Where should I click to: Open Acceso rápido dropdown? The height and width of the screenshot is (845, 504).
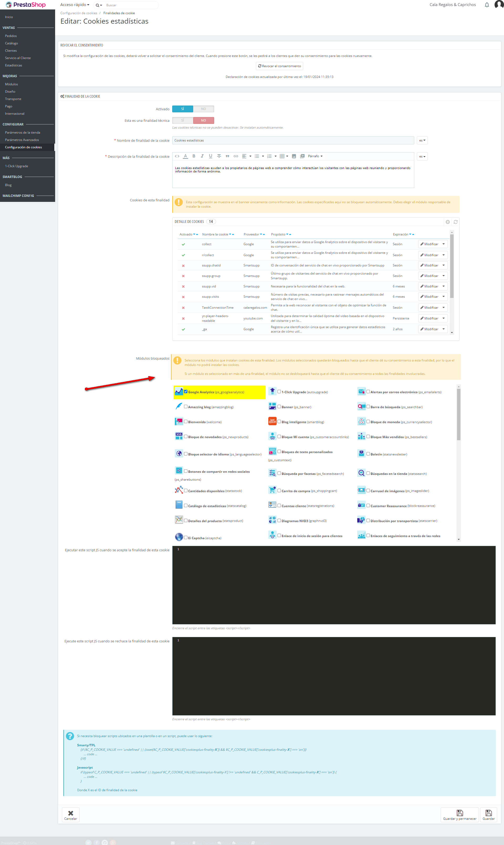[x=75, y=5]
